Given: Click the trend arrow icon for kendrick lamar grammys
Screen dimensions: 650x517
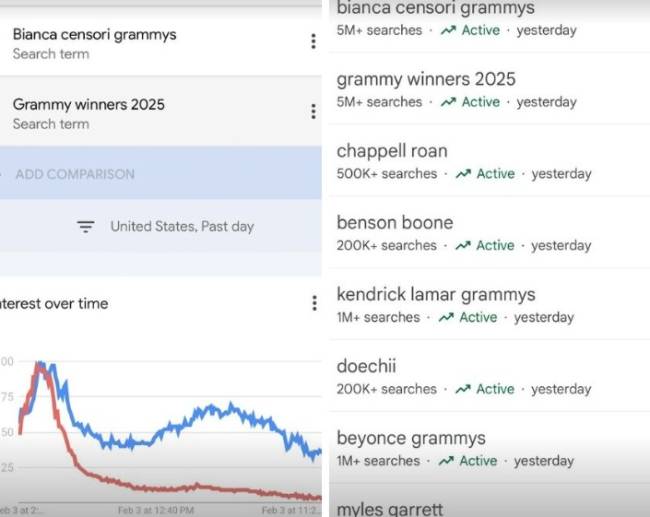Looking at the screenshot, I should 446,318.
